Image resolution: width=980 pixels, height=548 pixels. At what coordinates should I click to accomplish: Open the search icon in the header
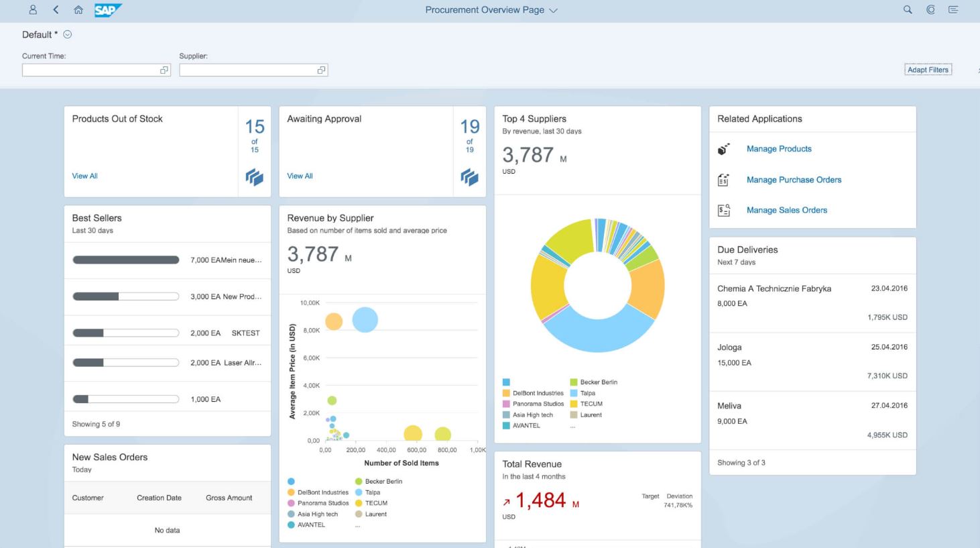[906, 9]
